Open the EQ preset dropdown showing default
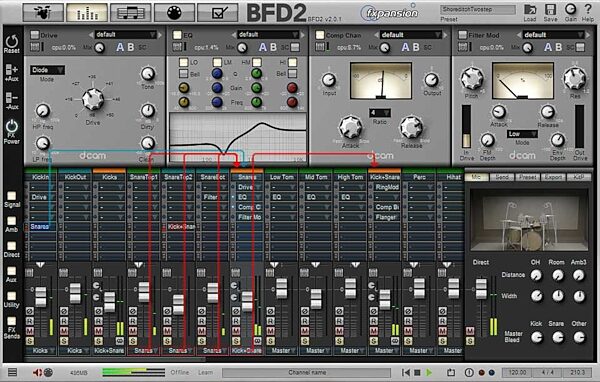 (268, 35)
